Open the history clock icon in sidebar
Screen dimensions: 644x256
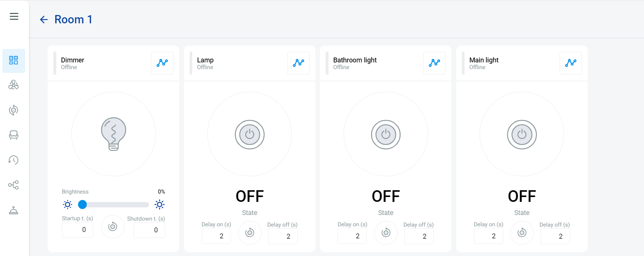point(14,160)
